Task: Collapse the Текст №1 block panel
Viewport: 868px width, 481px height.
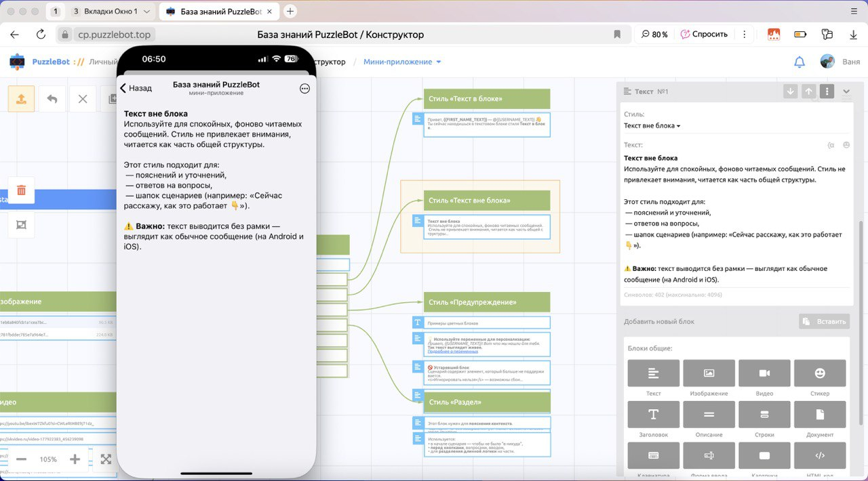Action: coord(846,91)
